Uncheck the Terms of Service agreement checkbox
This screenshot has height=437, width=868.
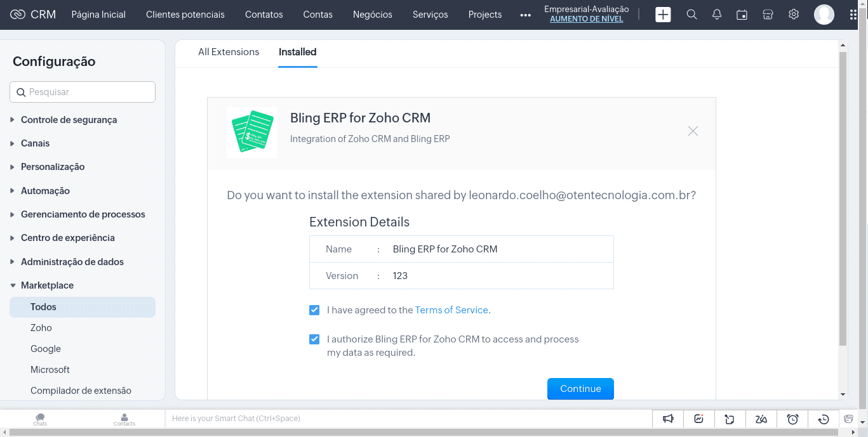(314, 310)
